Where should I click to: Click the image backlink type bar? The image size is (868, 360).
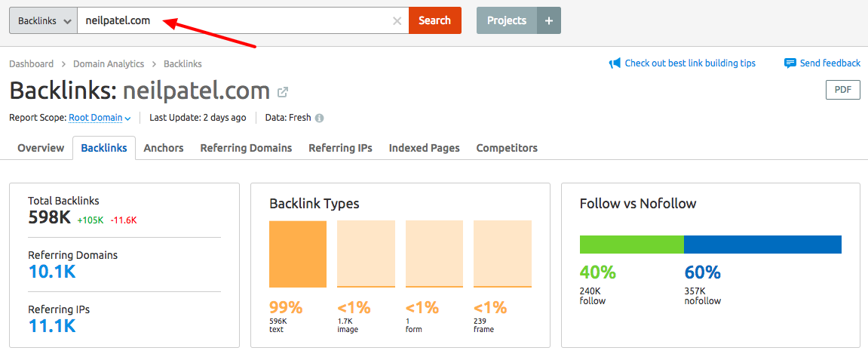click(x=366, y=254)
